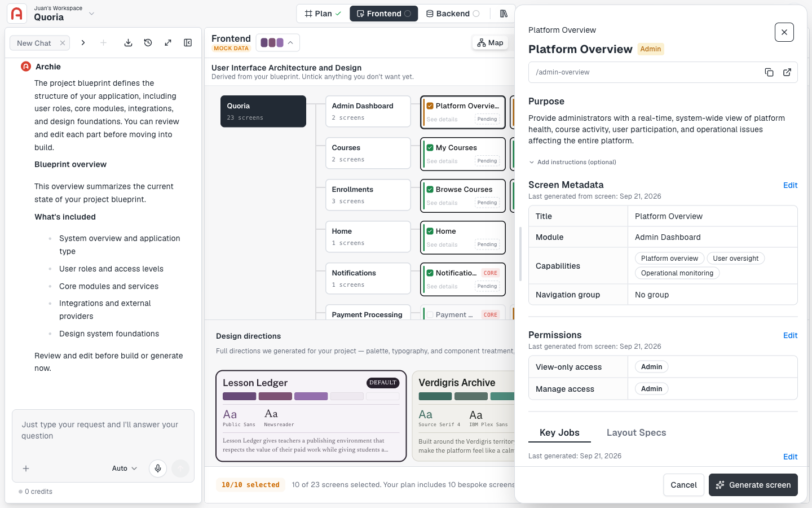
Task: Check the Payment screen checkbox
Action: (x=430, y=314)
